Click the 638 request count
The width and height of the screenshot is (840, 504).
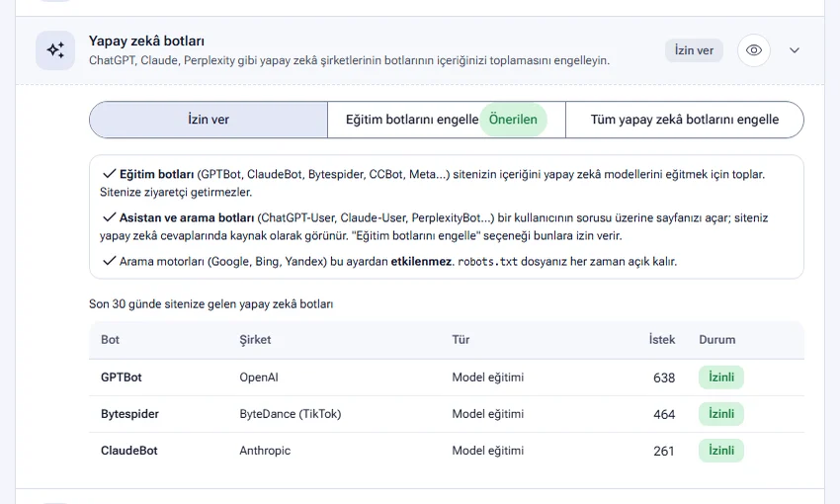[x=664, y=378]
